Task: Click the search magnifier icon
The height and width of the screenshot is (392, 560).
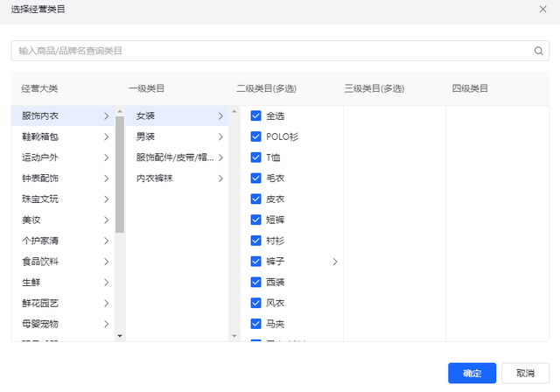Action: pyautogui.click(x=539, y=51)
